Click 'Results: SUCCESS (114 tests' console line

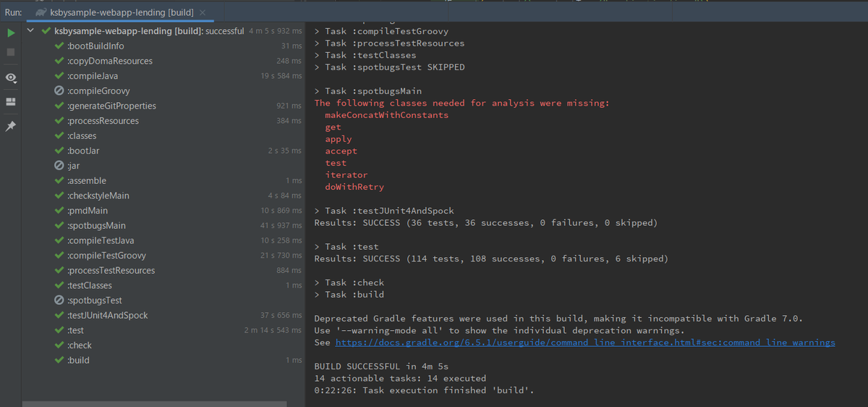click(x=491, y=259)
